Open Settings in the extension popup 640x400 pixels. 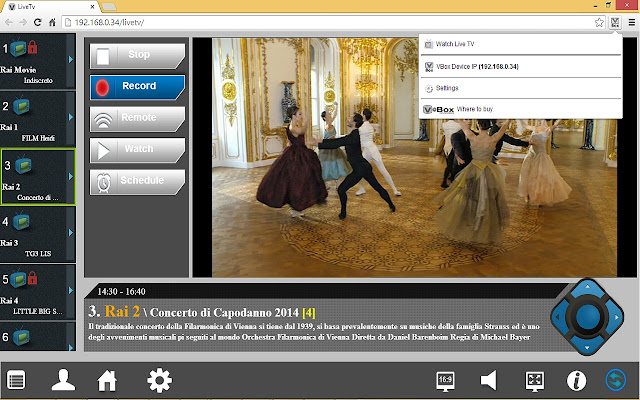520,88
